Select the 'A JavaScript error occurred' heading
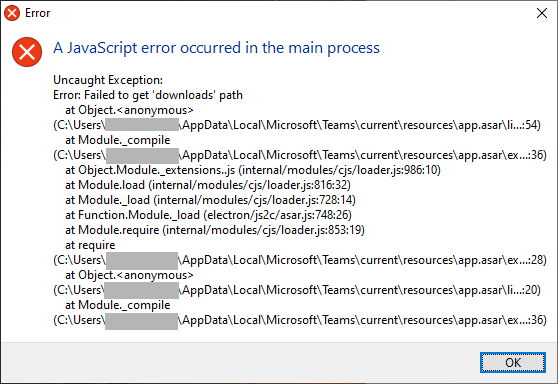558x384 pixels. point(216,48)
